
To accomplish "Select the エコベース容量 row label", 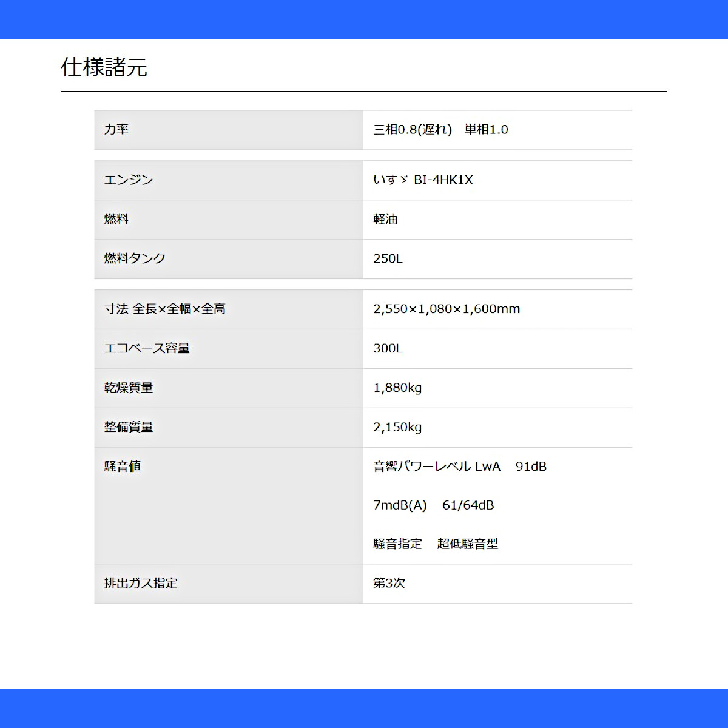I will (147, 348).
